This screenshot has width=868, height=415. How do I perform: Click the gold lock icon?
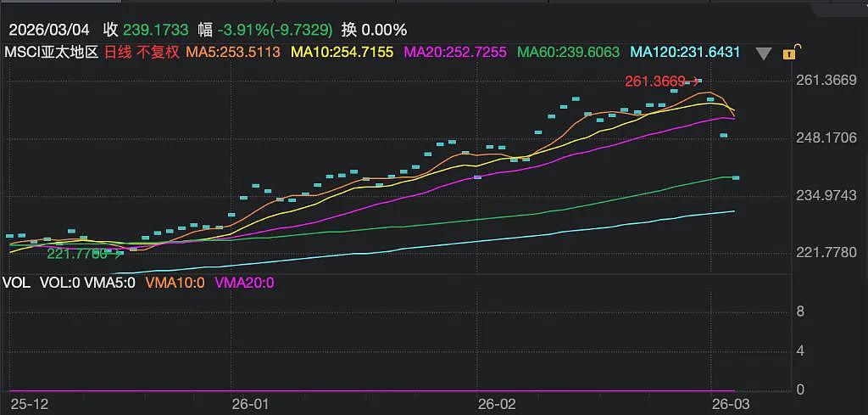point(790,53)
